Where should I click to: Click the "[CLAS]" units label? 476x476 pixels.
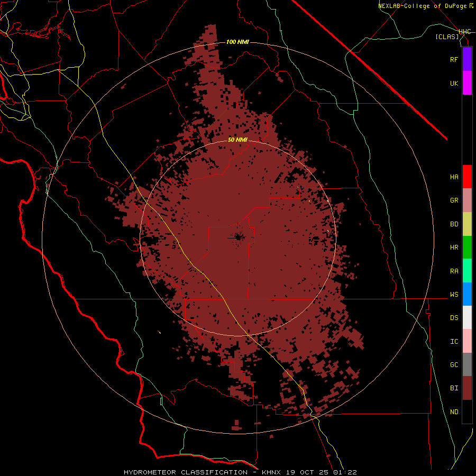click(x=447, y=36)
